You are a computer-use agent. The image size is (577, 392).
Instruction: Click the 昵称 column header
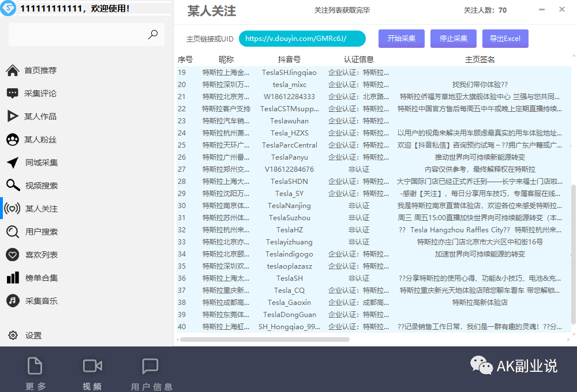(x=226, y=59)
